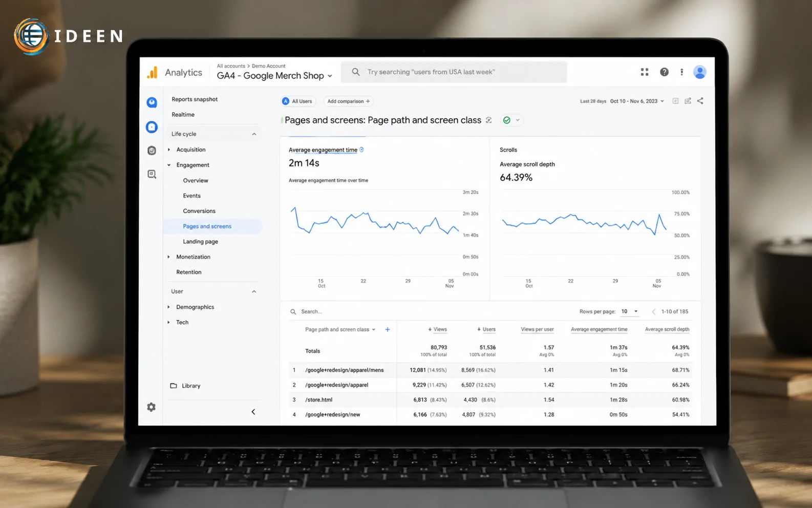This screenshot has width=812, height=508.
Task: Click the customize report icon beside date range
Action: 675,101
